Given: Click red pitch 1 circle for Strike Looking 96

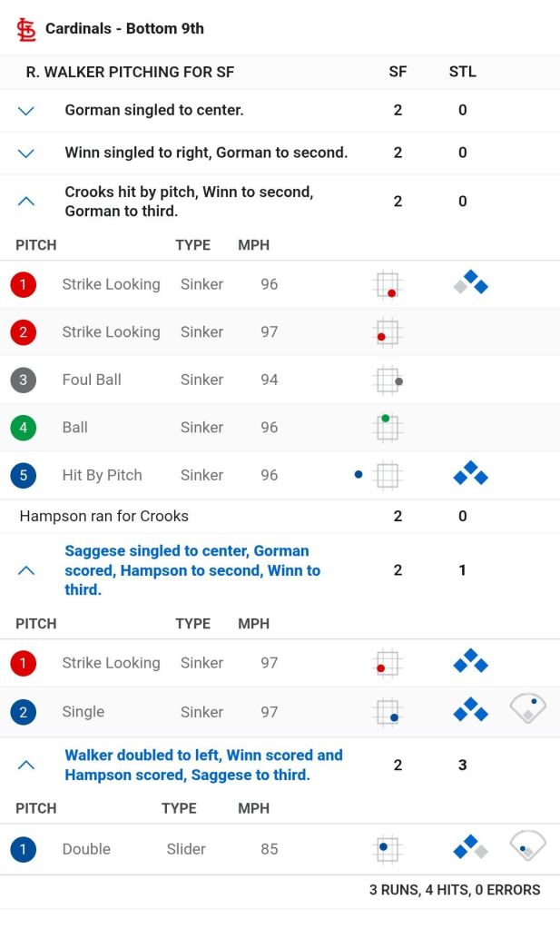Looking at the screenshot, I should pyautogui.click(x=23, y=284).
